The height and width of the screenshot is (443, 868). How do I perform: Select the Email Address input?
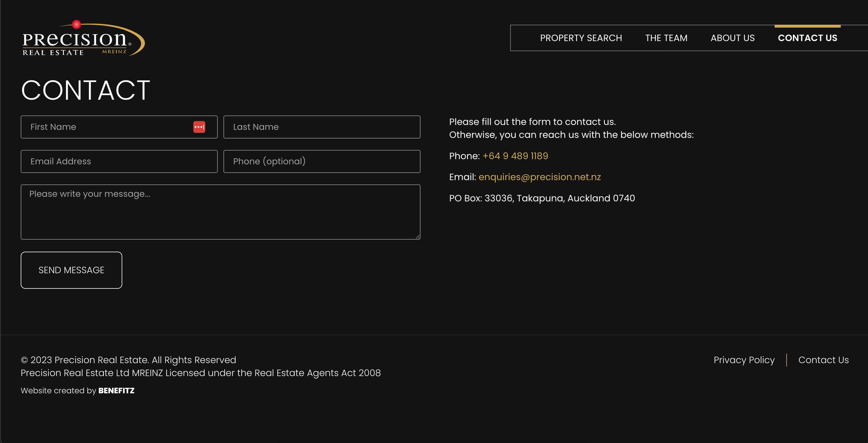(x=119, y=161)
